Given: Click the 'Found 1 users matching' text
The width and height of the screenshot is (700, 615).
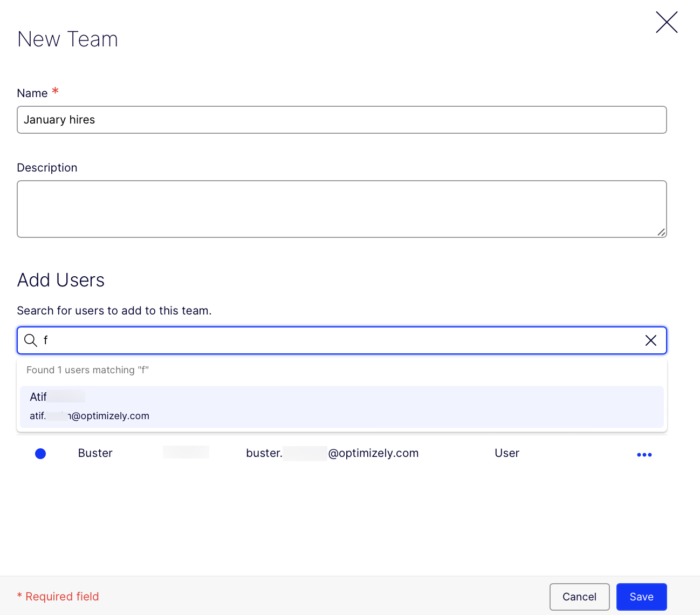Looking at the screenshot, I should coord(87,370).
